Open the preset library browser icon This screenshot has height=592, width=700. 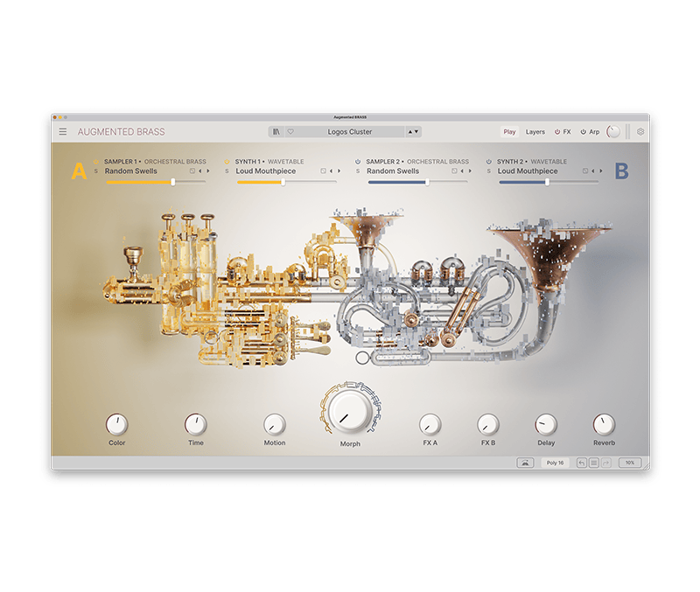(x=276, y=132)
